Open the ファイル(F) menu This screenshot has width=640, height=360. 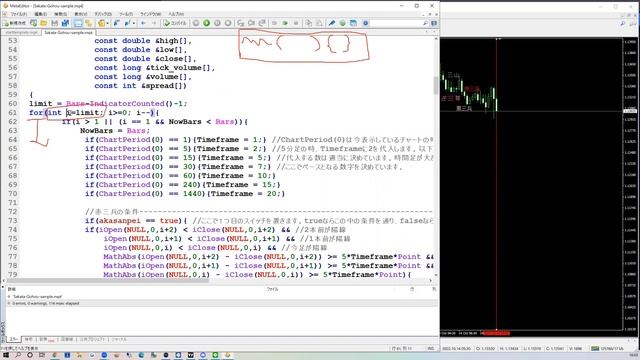coord(18,14)
